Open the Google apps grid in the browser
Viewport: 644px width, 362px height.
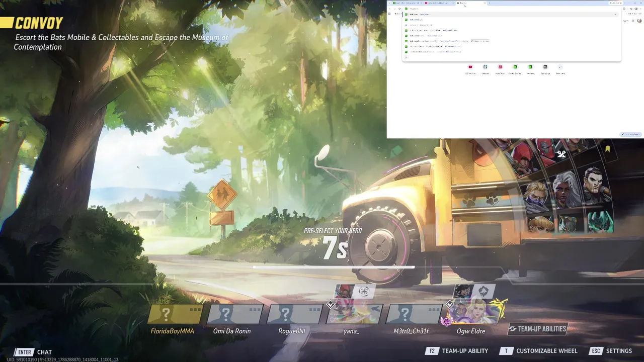633,21
